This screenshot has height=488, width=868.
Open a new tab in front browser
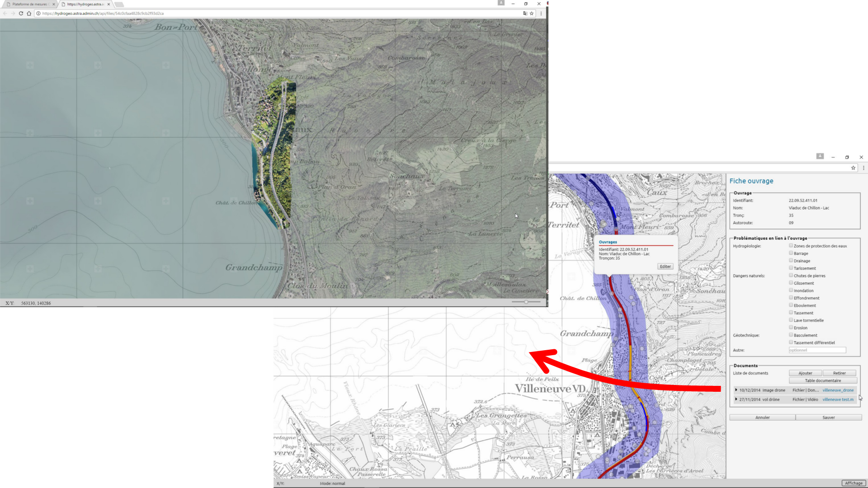tap(119, 5)
